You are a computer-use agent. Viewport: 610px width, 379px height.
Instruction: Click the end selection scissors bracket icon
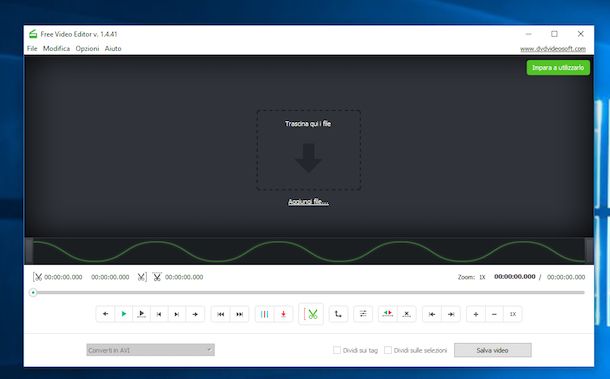click(x=142, y=277)
